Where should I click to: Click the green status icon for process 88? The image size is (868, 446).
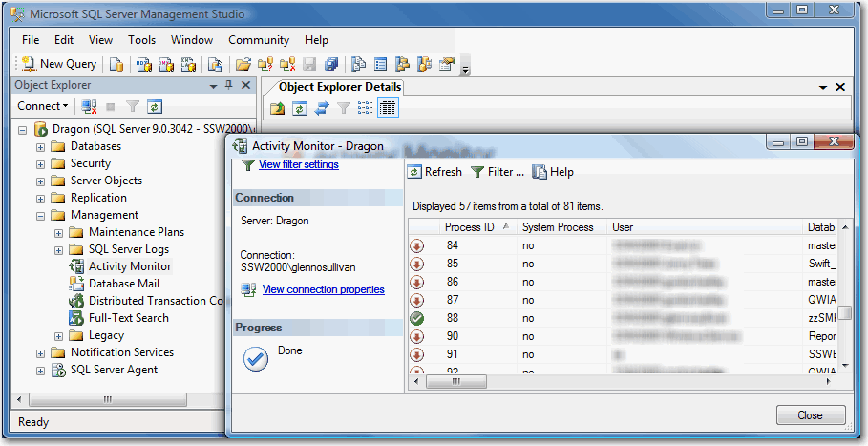tap(417, 318)
